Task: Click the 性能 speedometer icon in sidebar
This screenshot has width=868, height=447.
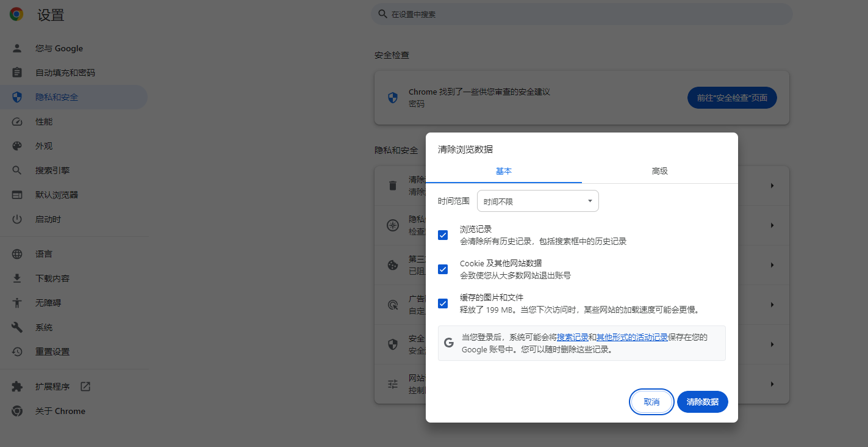Action: [16, 121]
